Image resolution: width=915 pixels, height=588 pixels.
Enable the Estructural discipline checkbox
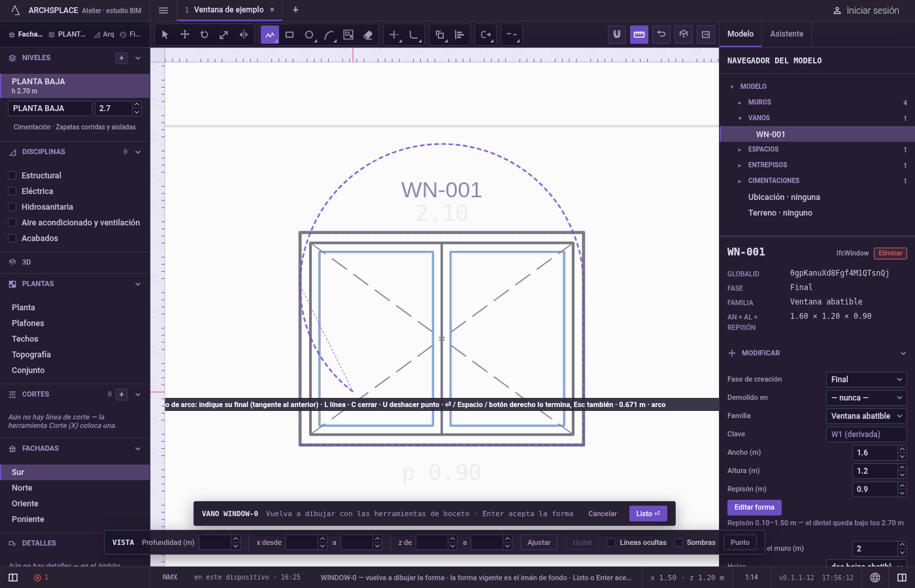(12, 176)
